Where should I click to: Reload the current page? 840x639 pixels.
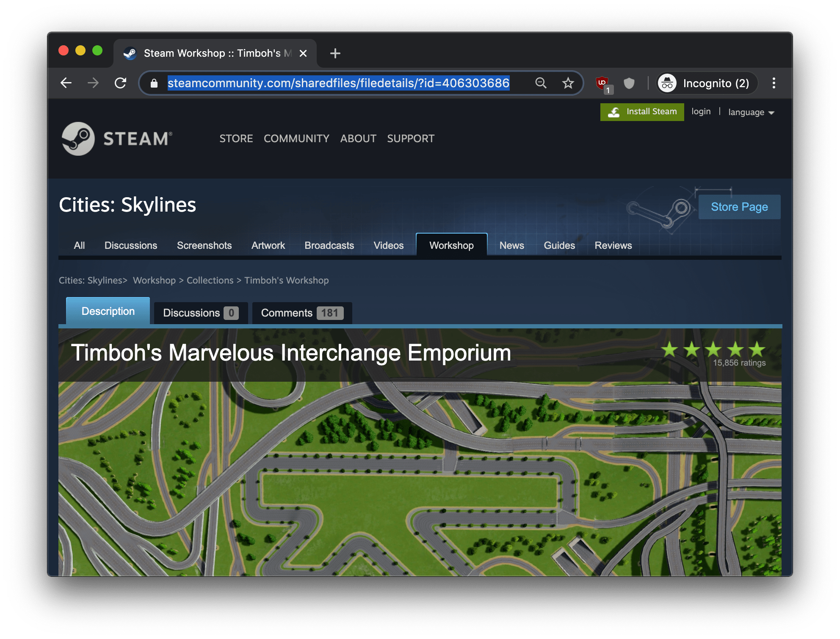(x=121, y=83)
